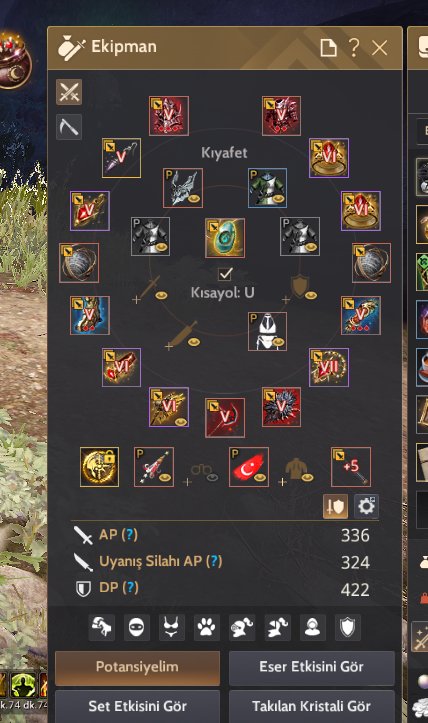Toggle the sword and shield display button
428x723 pixels.
(335, 506)
